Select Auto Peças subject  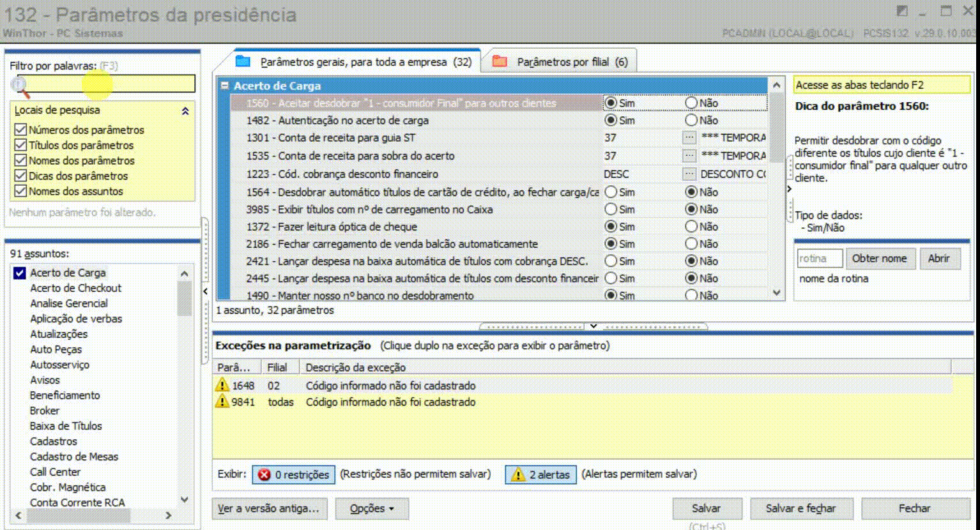click(x=56, y=349)
